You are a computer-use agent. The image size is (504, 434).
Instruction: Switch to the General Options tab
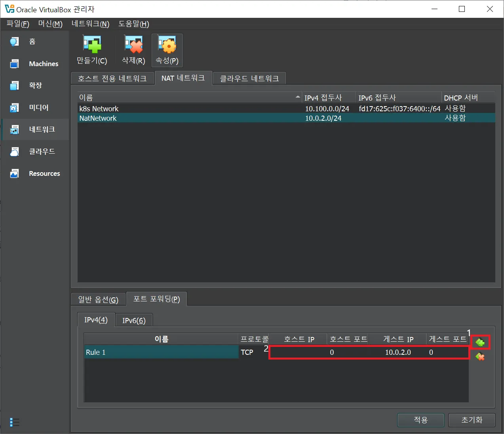[98, 299]
